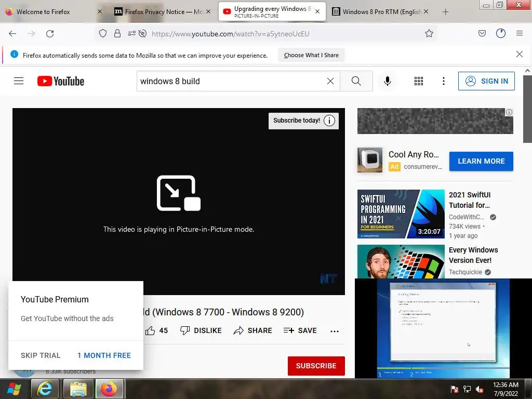Dismiss the Firefox data notification bar
This screenshot has height=399, width=532.
pos(519,54)
